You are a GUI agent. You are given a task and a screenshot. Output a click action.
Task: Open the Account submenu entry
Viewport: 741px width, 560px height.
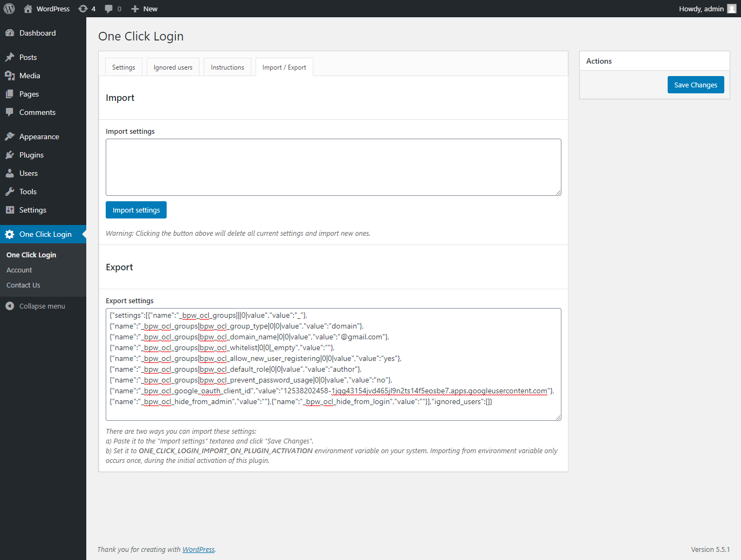[x=19, y=270]
